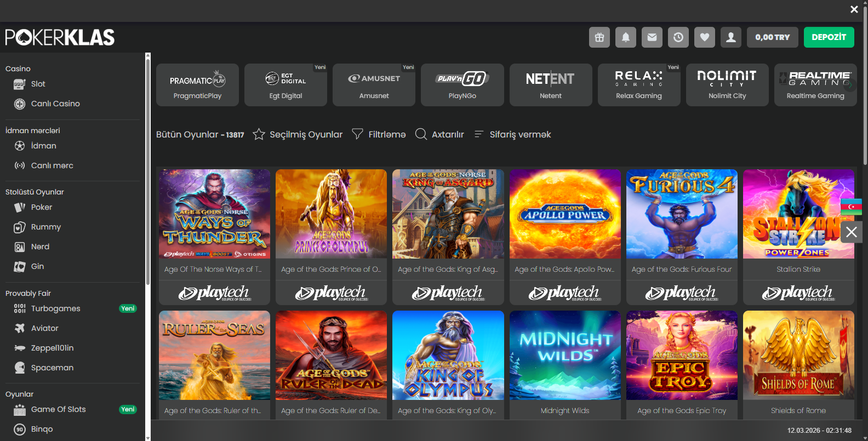
Task: Select the PragmaticPlay provider tab
Action: (197, 85)
